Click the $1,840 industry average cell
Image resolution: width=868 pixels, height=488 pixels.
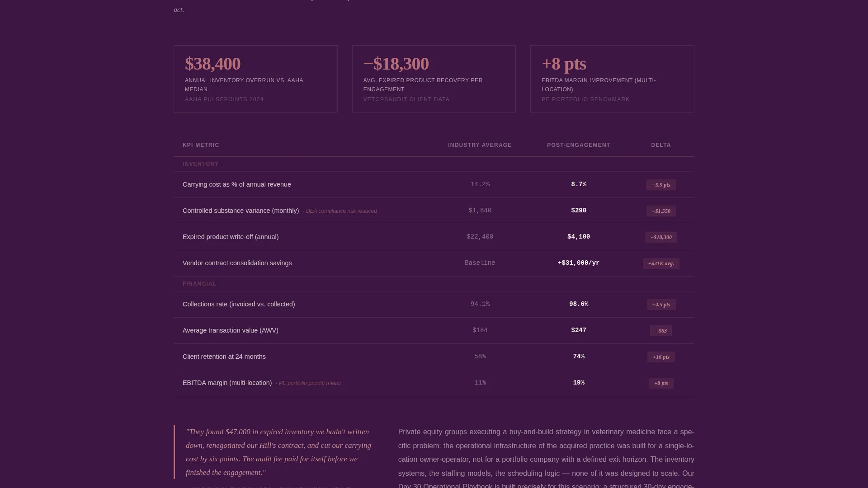pos(480,211)
